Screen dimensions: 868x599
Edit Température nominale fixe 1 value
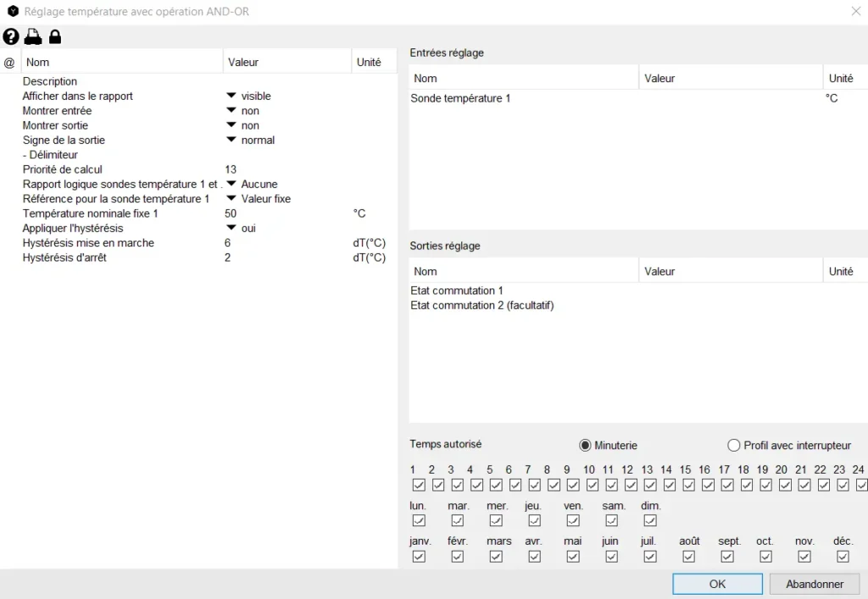pos(231,214)
